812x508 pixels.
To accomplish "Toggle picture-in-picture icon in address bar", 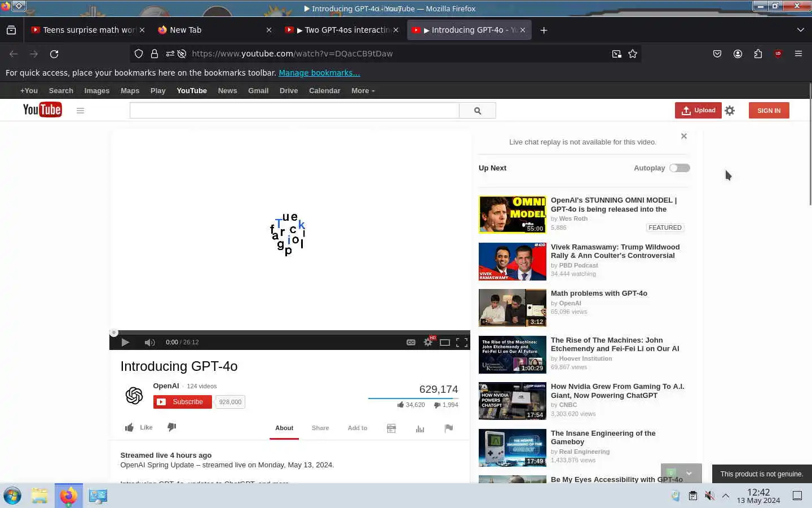I will [617, 54].
